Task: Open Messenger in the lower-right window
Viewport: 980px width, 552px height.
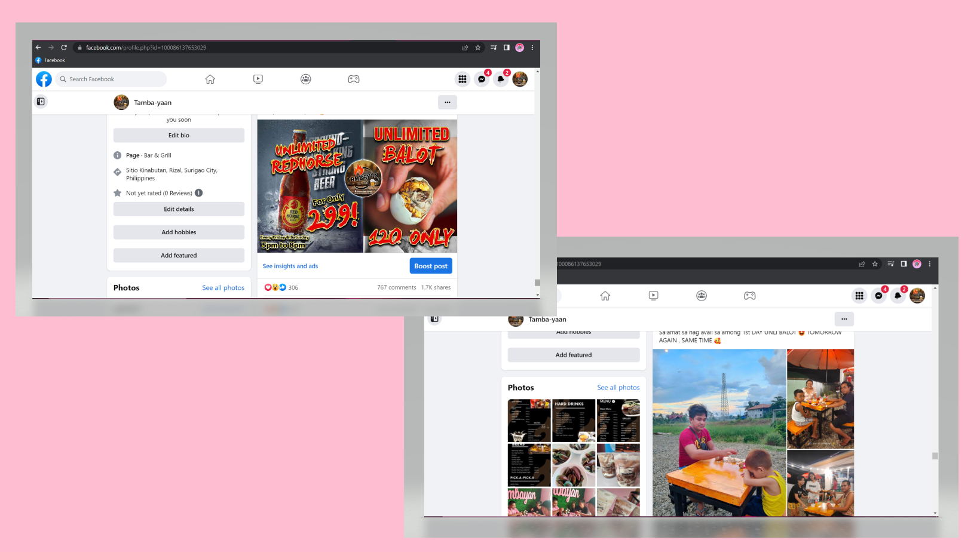Action: coord(878,296)
